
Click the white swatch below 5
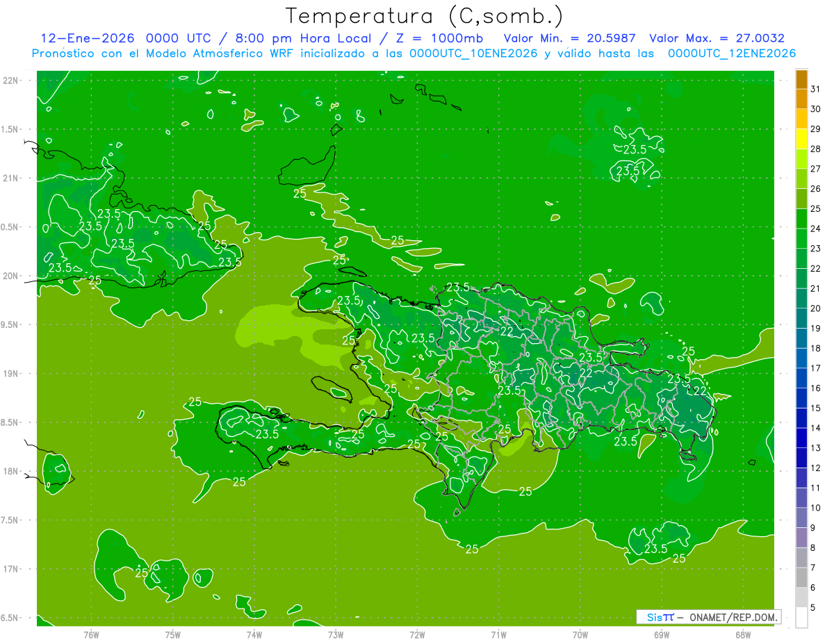(x=801, y=618)
